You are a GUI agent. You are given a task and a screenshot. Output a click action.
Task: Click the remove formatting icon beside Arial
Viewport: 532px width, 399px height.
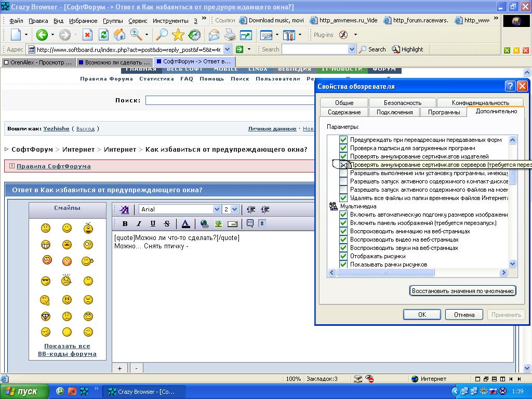[x=125, y=209]
